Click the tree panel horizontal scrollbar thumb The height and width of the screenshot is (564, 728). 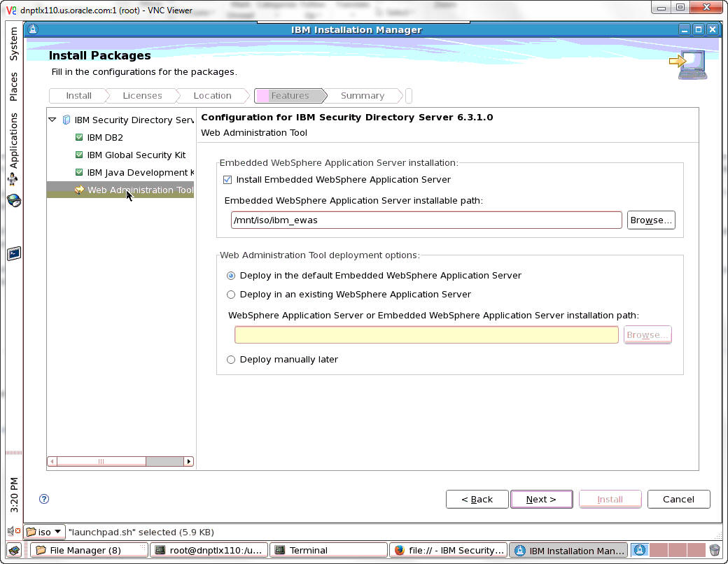tap(101, 461)
